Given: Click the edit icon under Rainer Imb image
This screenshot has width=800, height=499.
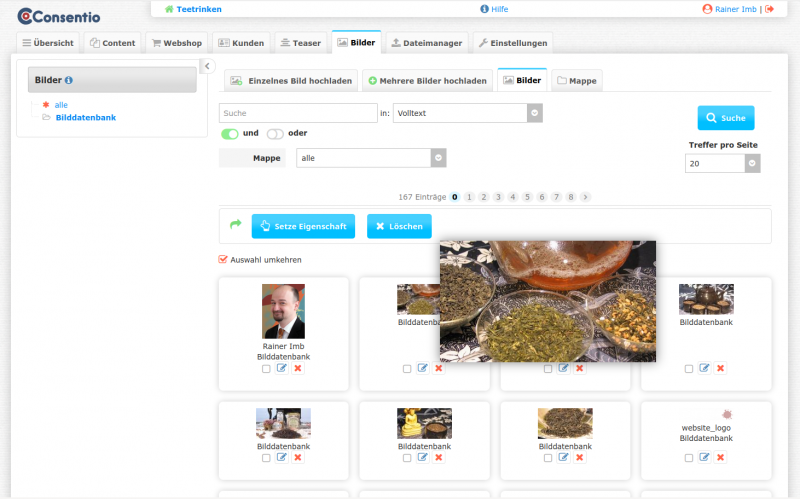Looking at the screenshot, I should pyautogui.click(x=282, y=369).
